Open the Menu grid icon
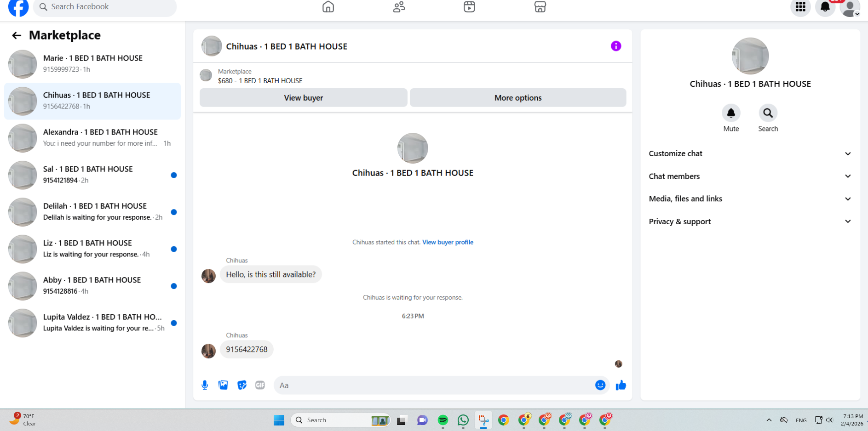Viewport: 868px width, 431px height. coord(800,7)
